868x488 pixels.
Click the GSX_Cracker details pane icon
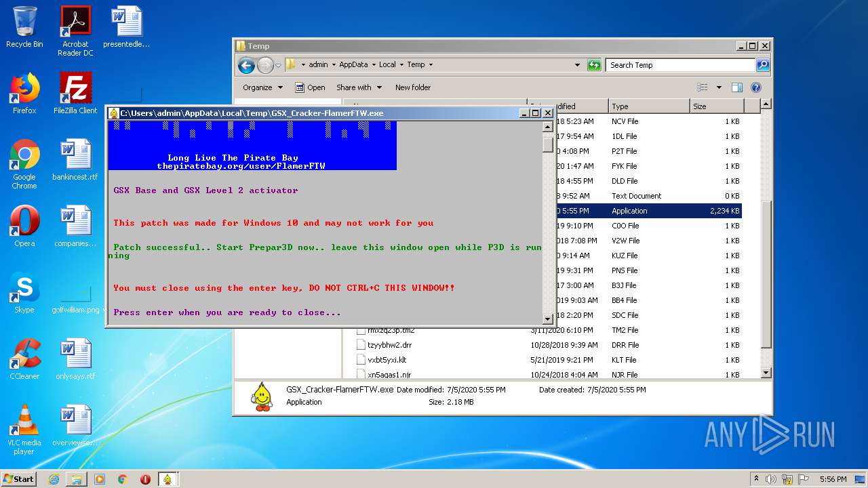(262, 396)
